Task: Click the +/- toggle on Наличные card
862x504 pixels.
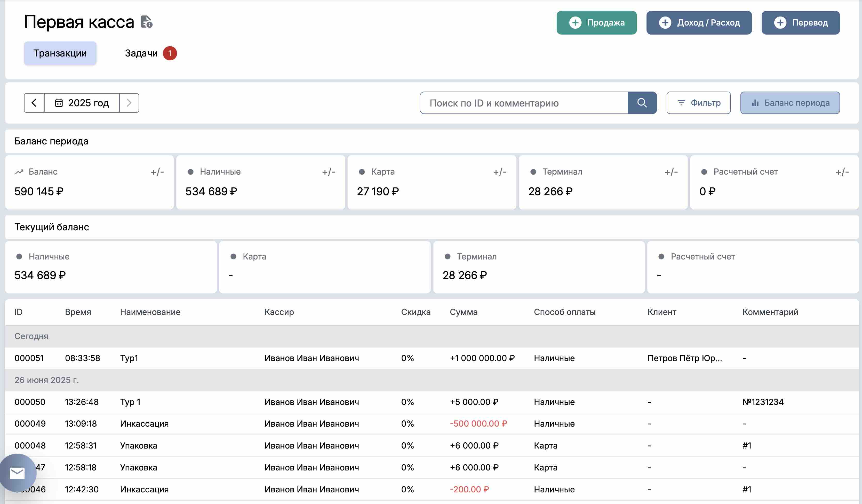Action: 328,172
